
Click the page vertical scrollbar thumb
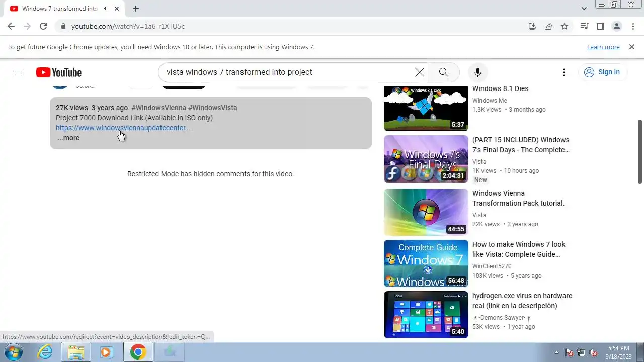click(640, 152)
